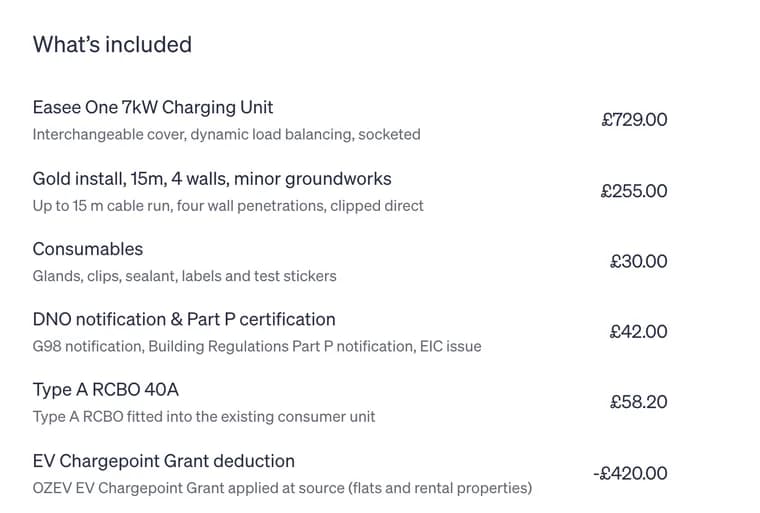Click the £42.00 certification price

coord(638,332)
